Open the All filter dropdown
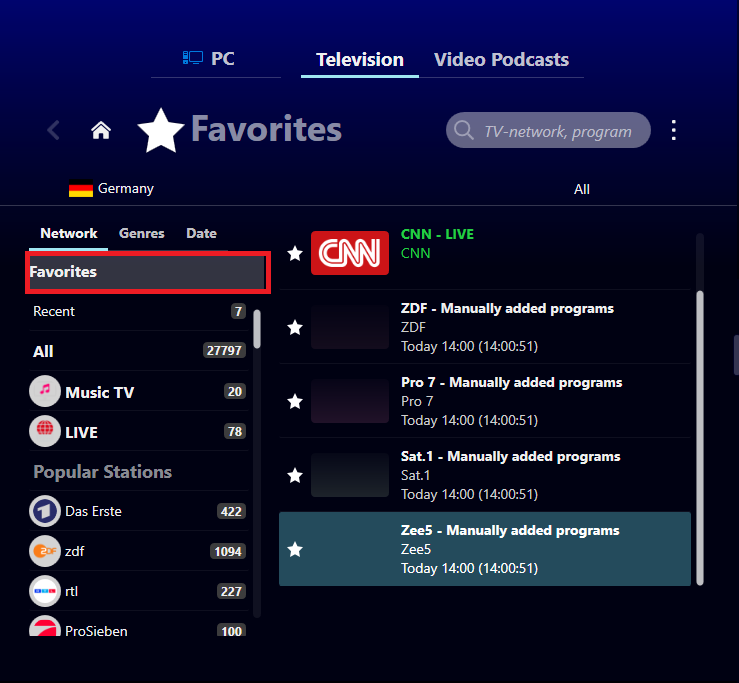 (582, 189)
